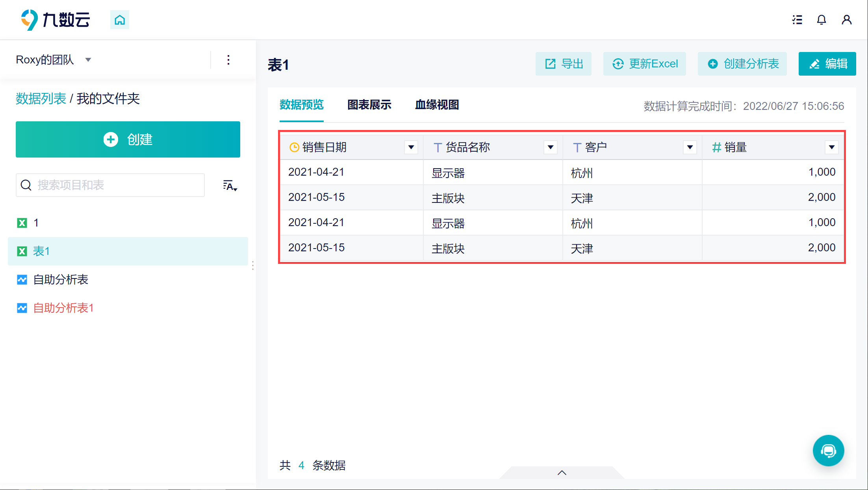Image resolution: width=868 pixels, height=490 pixels.
Task: Click the 更新Excel button
Action: (645, 64)
